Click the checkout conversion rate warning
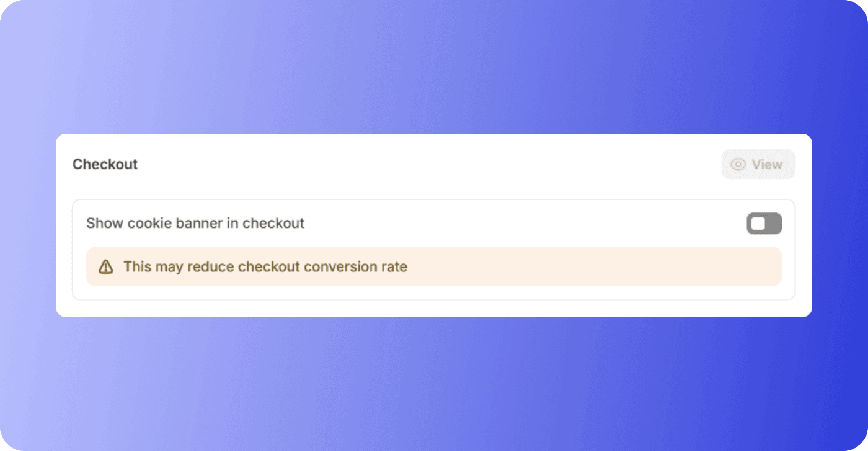The image size is (868, 451). (x=265, y=266)
